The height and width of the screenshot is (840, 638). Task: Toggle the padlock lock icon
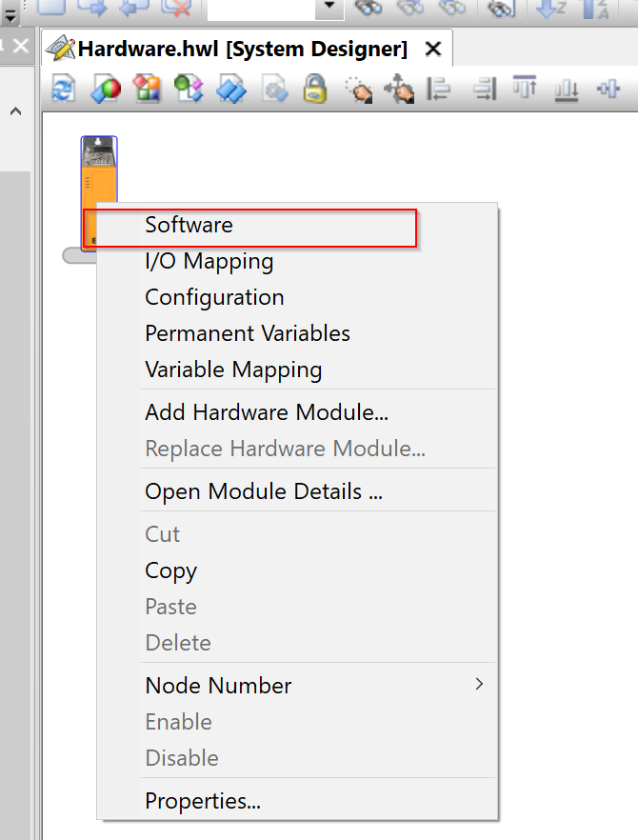tap(315, 89)
